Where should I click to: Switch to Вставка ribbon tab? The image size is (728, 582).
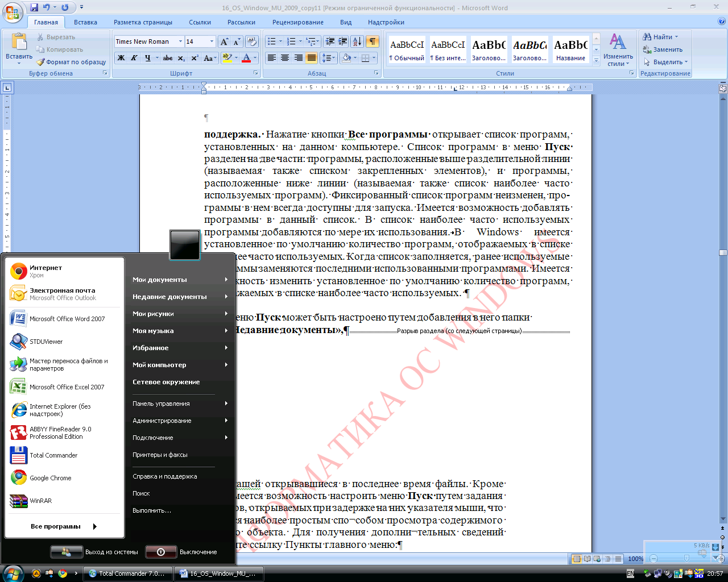tap(85, 22)
